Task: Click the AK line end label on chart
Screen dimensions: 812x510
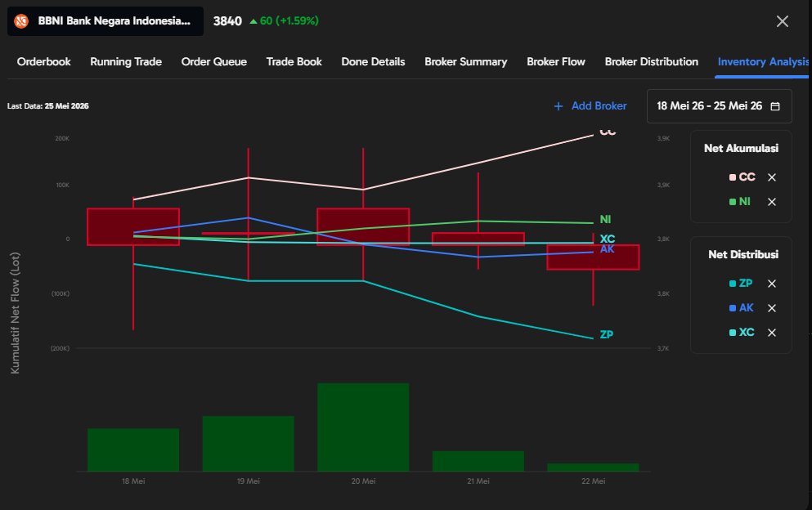Action: coord(607,249)
